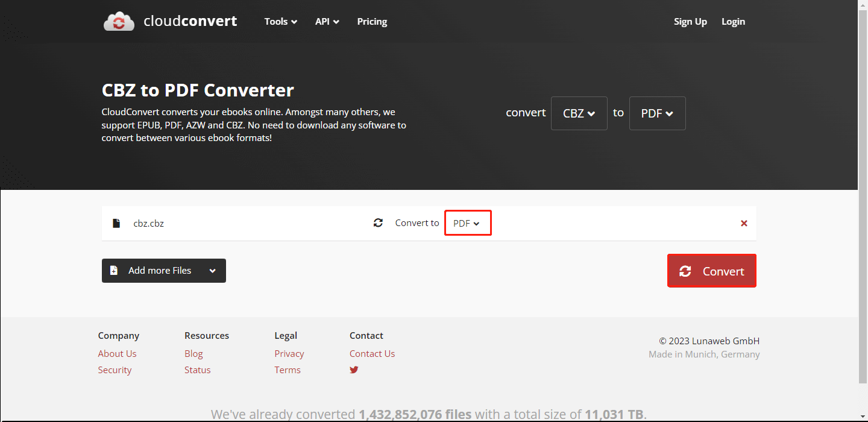Click the Contact footer heading

tap(366, 335)
